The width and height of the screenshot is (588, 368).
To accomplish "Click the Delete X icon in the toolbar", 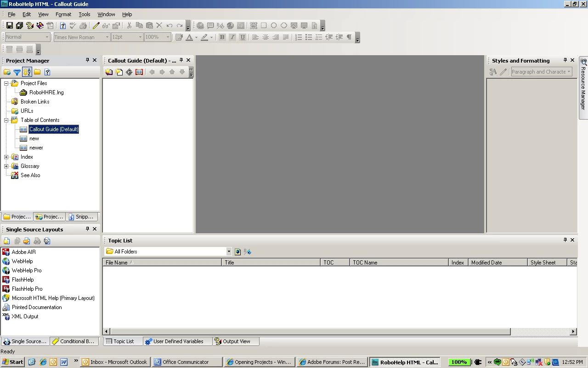I will click(159, 26).
